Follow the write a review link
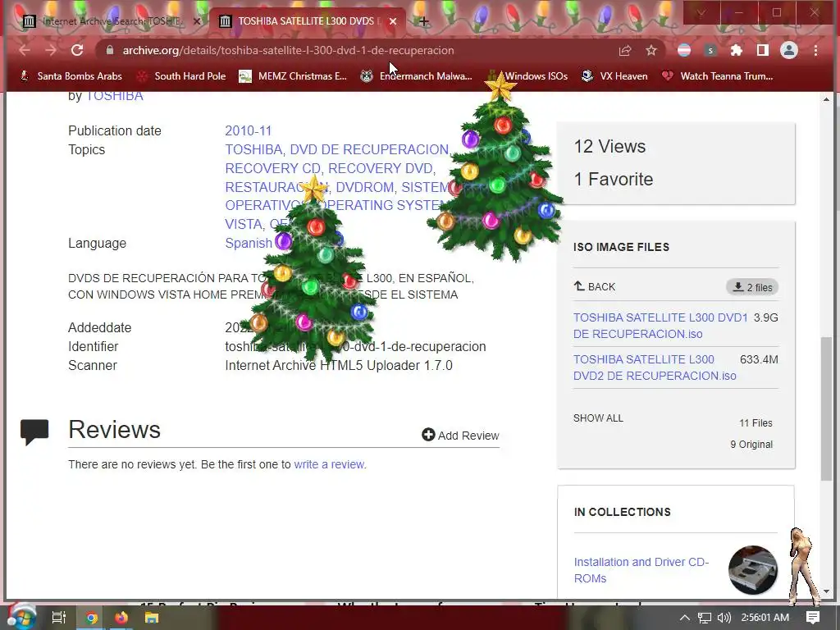This screenshot has width=840, height=630. tap(329, 464)
